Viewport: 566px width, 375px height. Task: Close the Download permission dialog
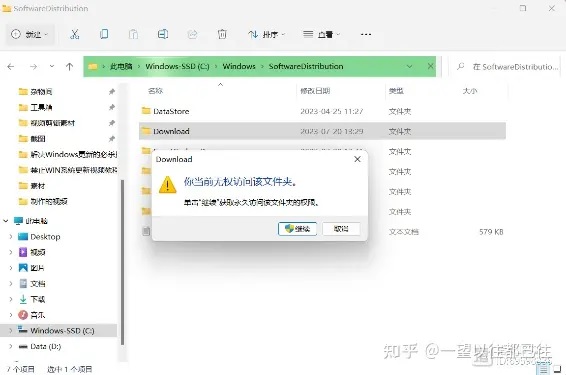(x=357, y=159)
